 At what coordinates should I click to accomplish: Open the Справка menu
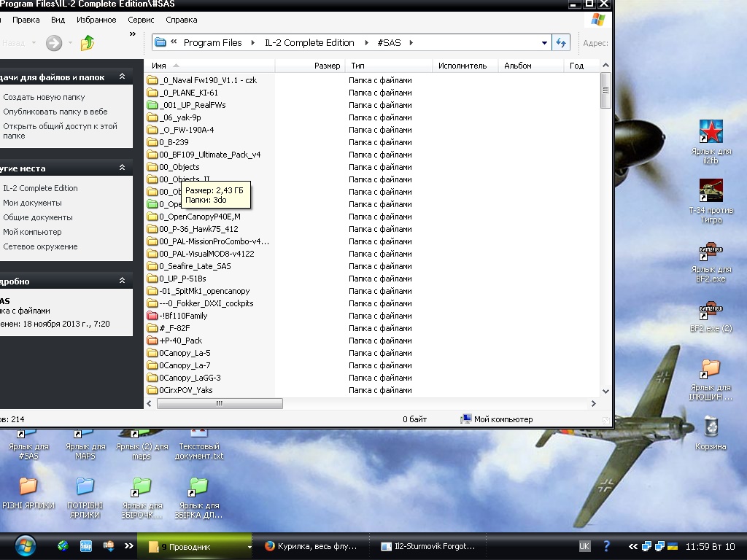181,20
